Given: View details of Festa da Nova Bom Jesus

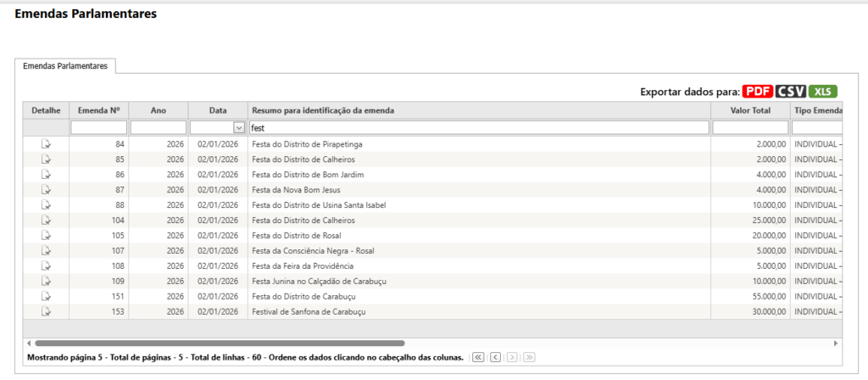Looking at the screenshot, I should click(46, 190).
